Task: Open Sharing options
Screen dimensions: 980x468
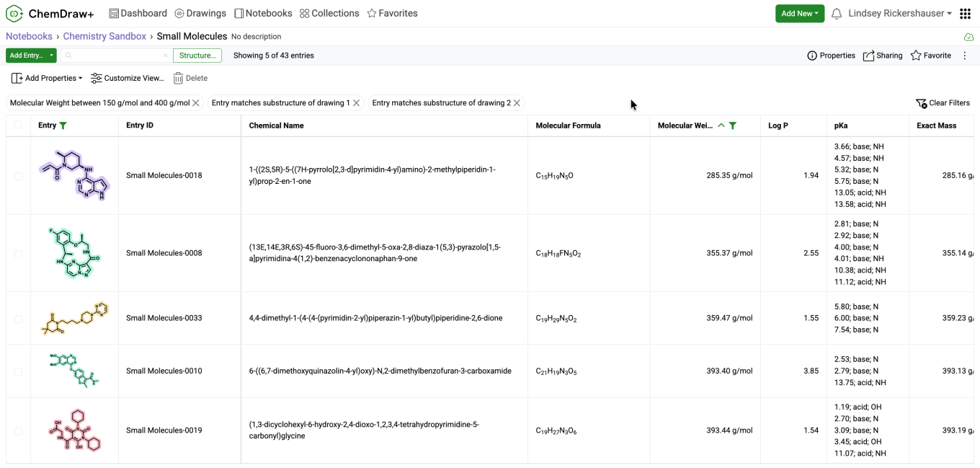Action: pos(883,56)
